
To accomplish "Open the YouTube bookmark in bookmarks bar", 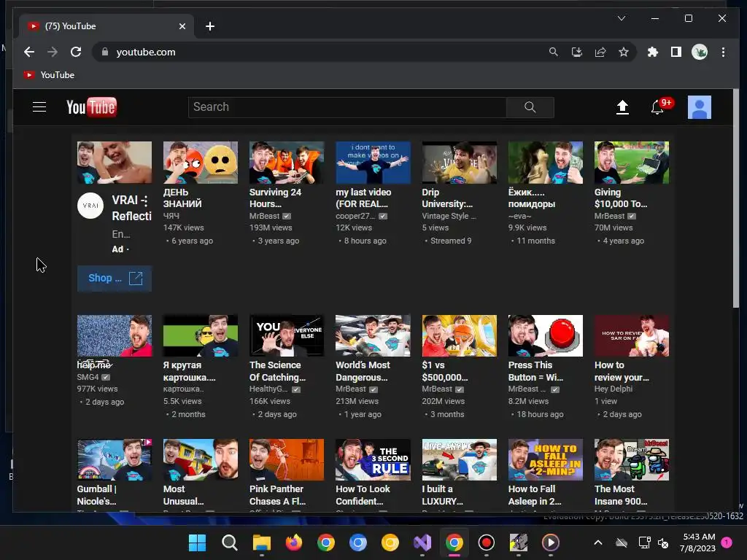I will tap(50, 75).
